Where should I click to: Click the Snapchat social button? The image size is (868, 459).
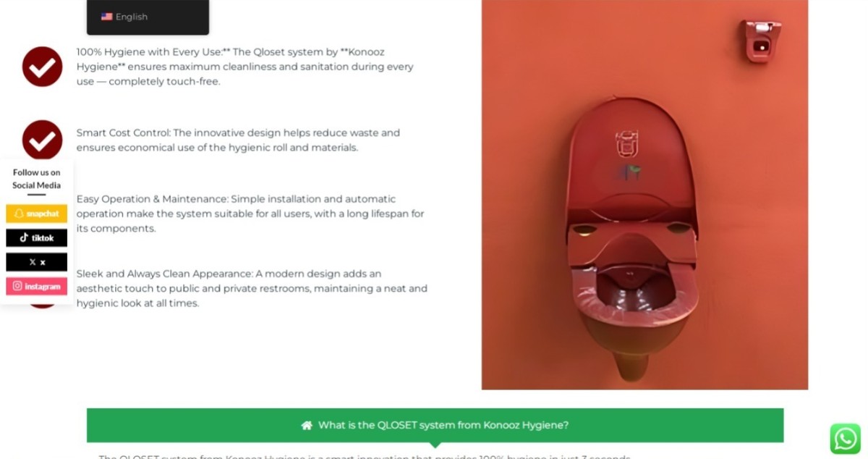[37, 214]
